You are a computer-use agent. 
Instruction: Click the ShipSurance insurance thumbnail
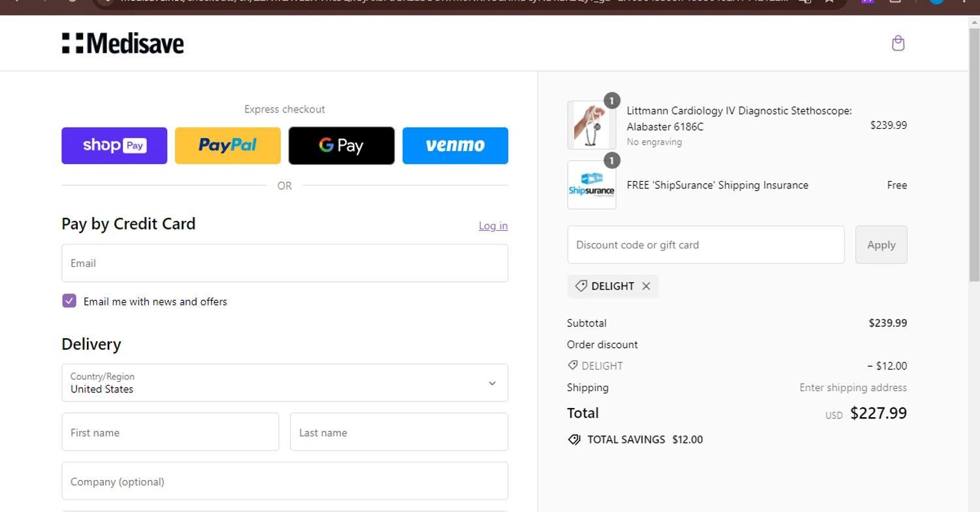[x=591, y=185]
